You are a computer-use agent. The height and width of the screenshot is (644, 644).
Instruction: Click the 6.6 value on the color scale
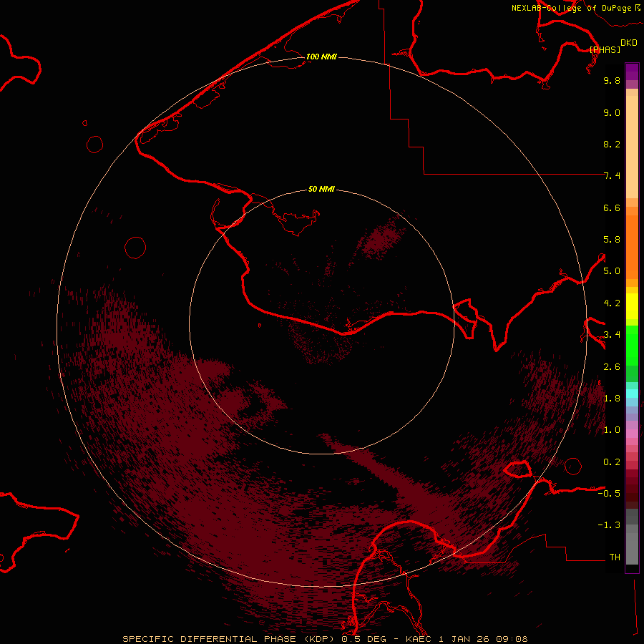pos(612,208)
